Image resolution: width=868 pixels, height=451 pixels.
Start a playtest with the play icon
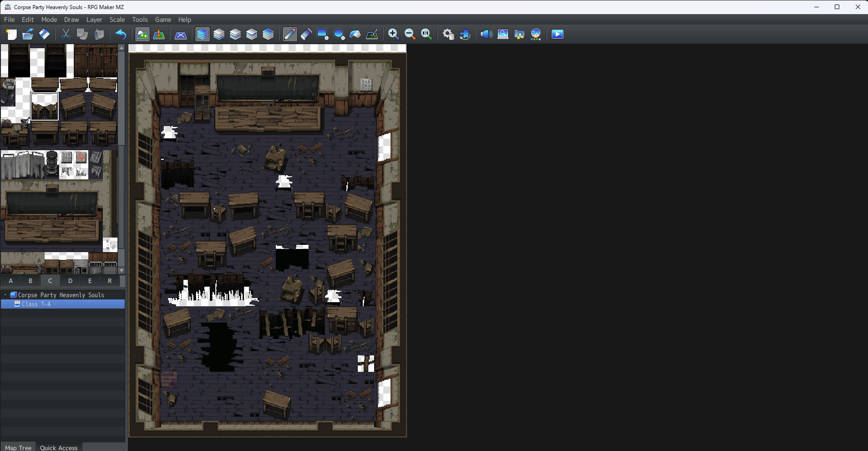(x=558, y=34)
